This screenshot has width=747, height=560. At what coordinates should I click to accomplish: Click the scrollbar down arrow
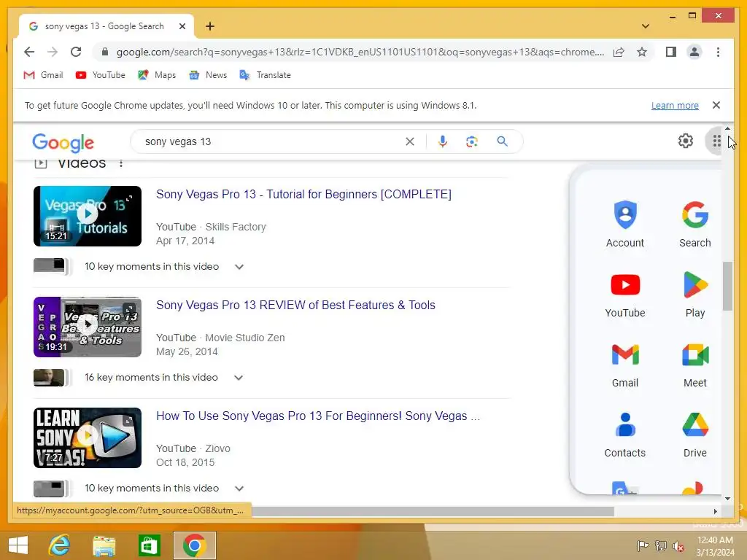pyautogui.click(x=727, y=499)
